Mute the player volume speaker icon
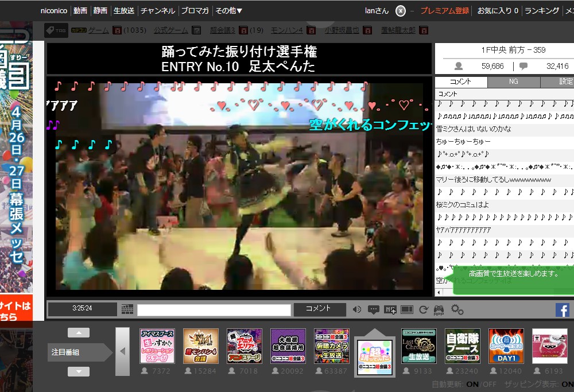Image resolution: width=574 pixels, height=392 pixels. pyautogui.click(x=357, y=310)
